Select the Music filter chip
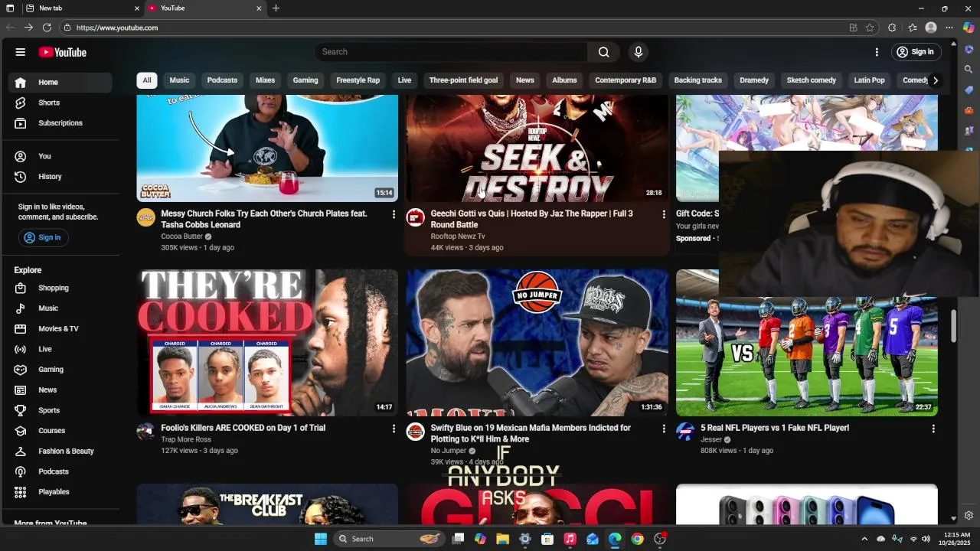 pos(179,80)
